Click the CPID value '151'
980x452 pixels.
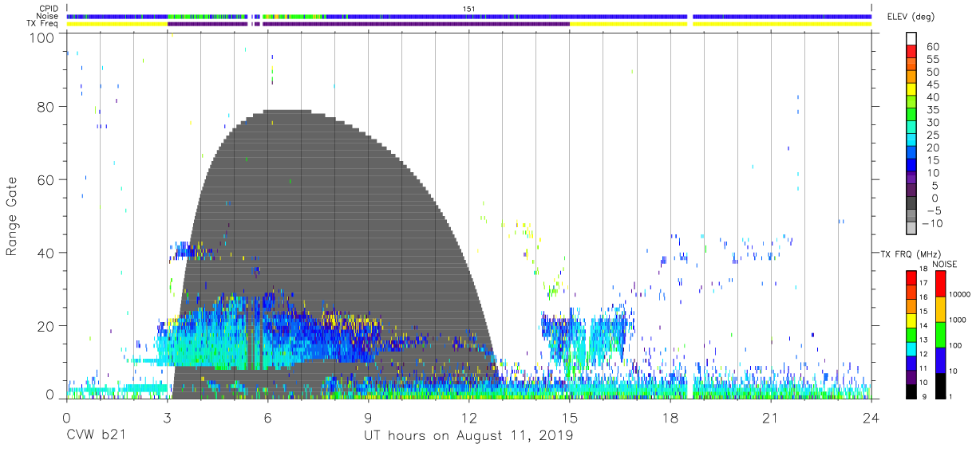pos(469,9)
